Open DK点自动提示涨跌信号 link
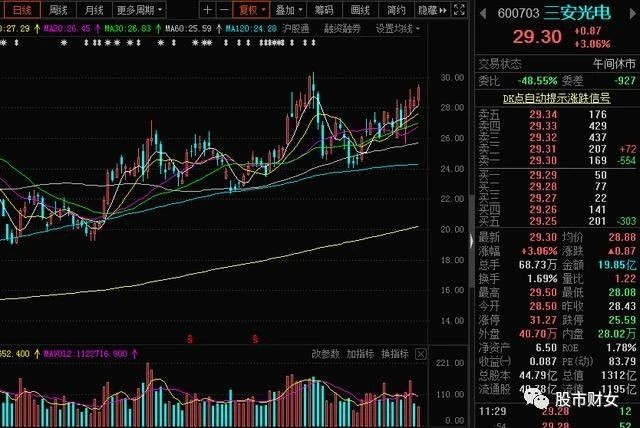Viewport: 640px width, 428px height. tap(557, 98)
